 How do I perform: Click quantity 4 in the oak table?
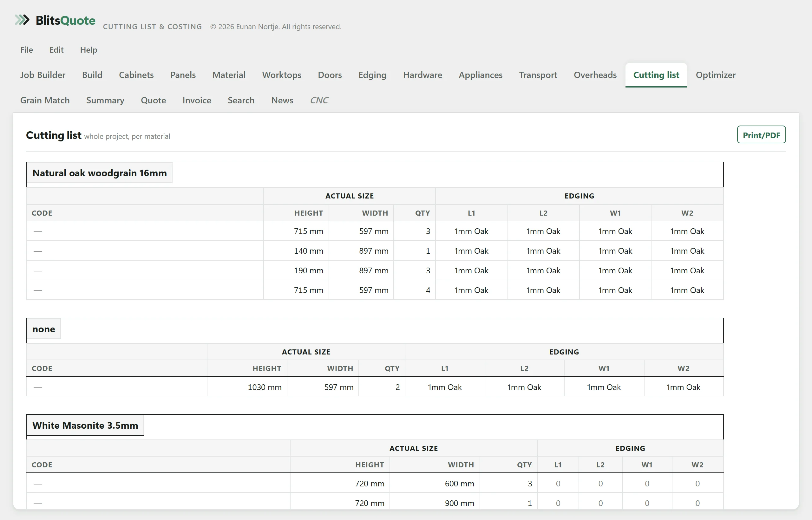(415, 290)
